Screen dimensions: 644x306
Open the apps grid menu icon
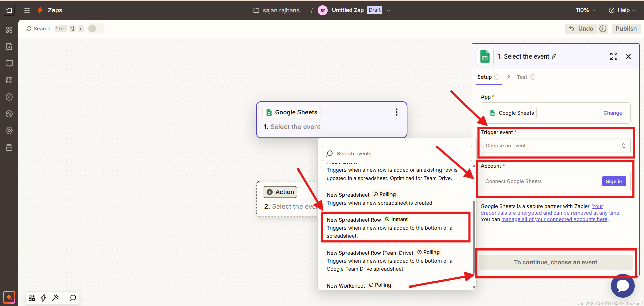[27, 10]
